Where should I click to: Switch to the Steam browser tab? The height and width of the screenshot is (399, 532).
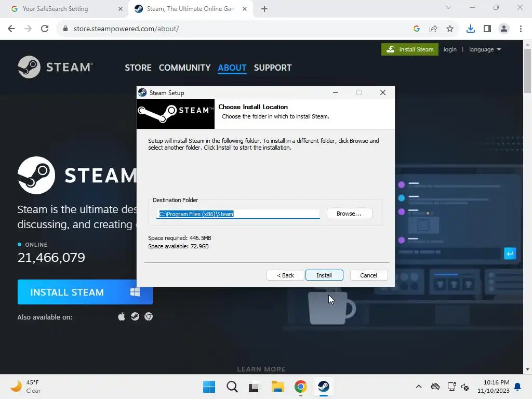tap(190, 9)
